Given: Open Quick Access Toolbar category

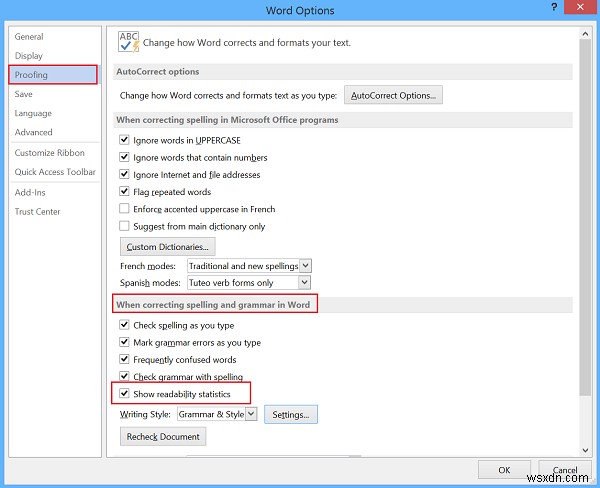Looking at the screenshot, I should coord(55,172).
